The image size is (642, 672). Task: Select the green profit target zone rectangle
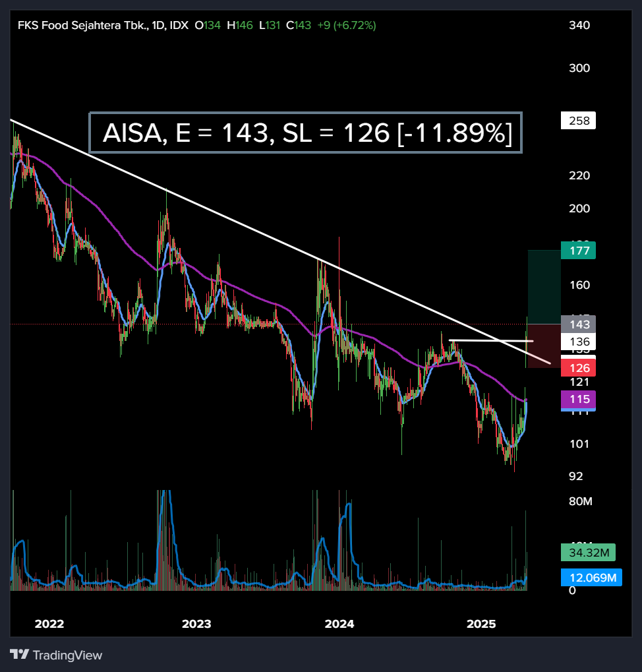(x=544, y=287)
